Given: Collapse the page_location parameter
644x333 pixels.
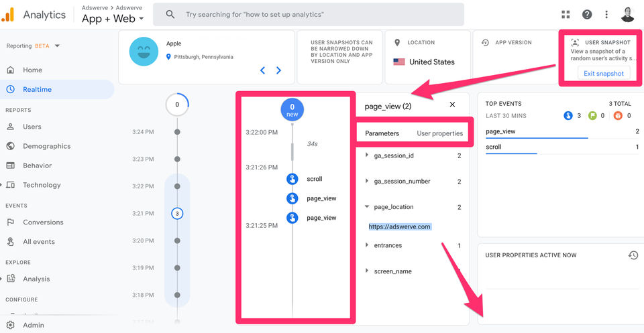Looking at the screenshot, I should coord(367,206).
